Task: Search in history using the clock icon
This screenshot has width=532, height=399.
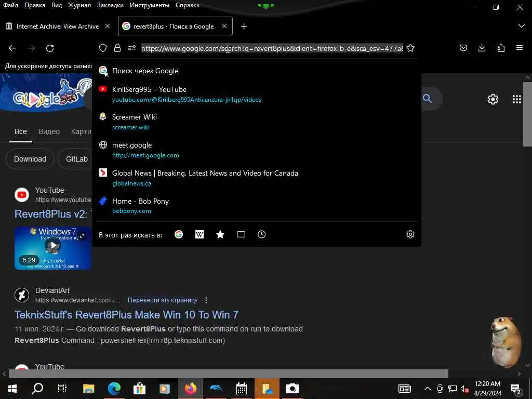Action: [x=262, y=234]
